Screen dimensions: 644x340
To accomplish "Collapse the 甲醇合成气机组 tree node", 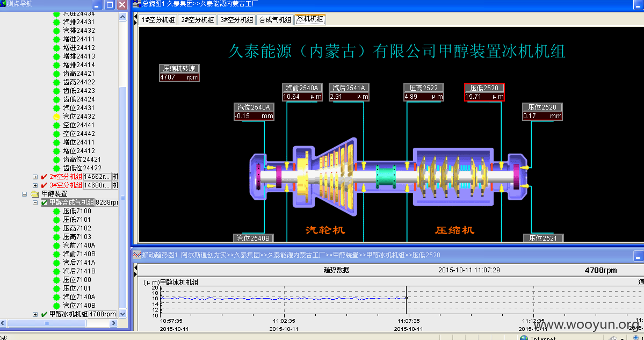I will click(x=35, y=202).
